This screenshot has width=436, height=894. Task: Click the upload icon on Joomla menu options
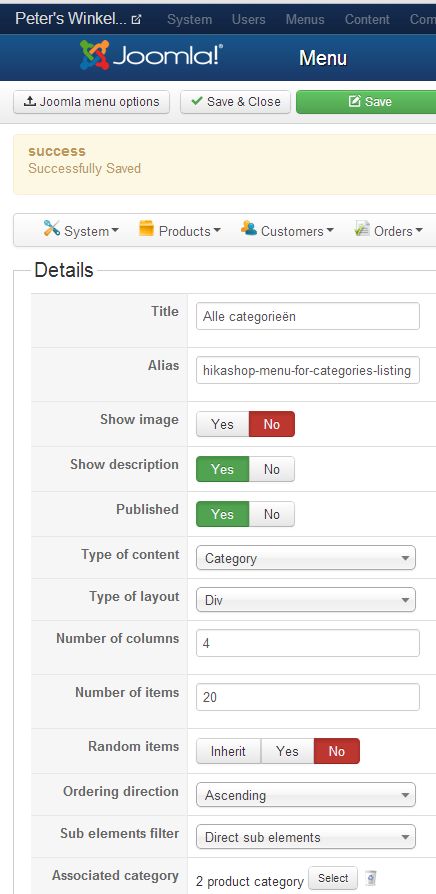[30, 101]
